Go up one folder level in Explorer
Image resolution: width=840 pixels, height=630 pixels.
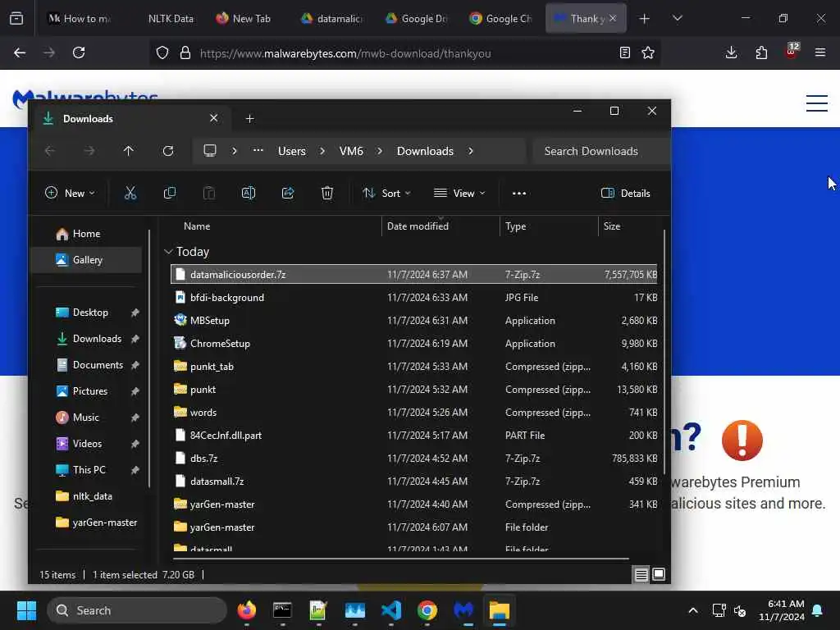click(x=129, y=151)
